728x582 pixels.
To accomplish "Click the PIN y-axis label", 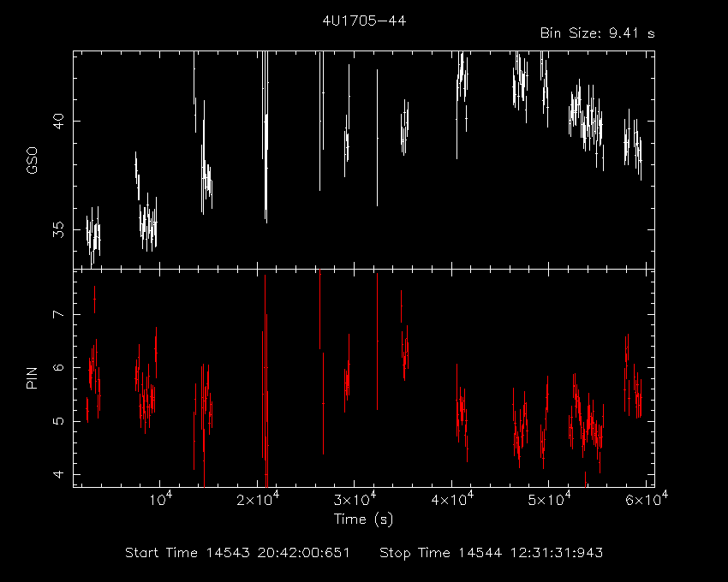I will 32,377.
